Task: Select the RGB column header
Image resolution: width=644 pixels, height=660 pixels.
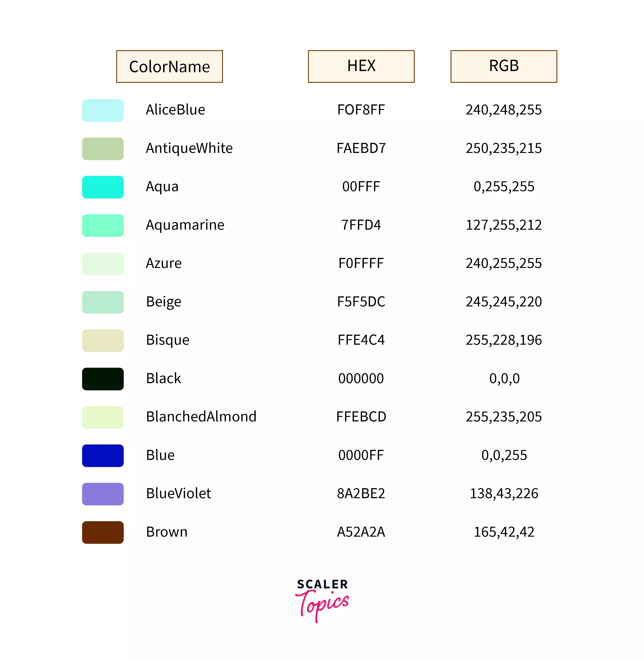Action: pos(504,66)
